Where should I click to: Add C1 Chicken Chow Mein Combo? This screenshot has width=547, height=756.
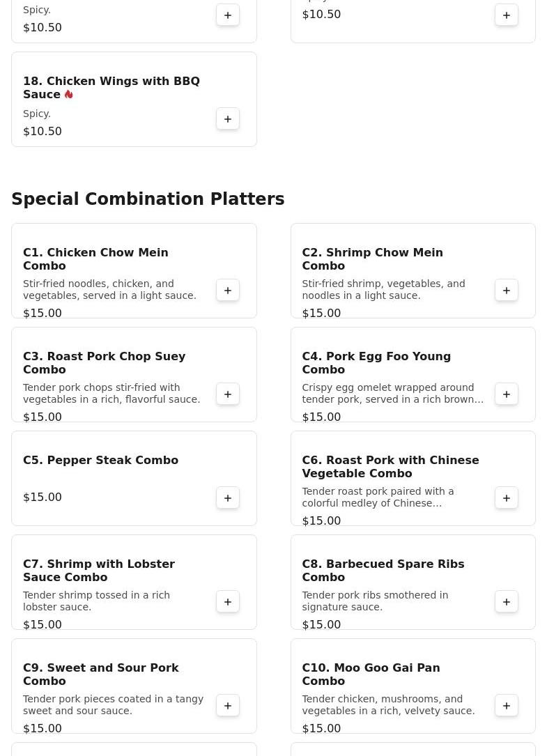228,290
